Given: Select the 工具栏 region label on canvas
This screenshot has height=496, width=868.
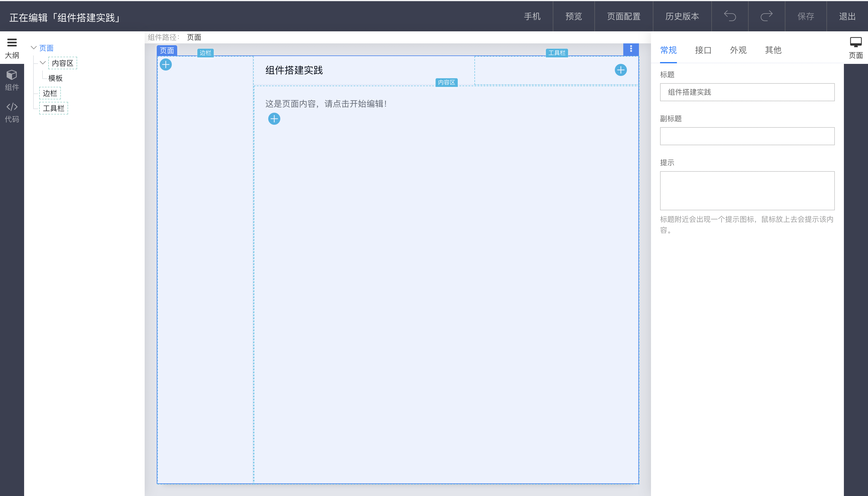Looking at the screenshot, I should click(x=557, y=53).
